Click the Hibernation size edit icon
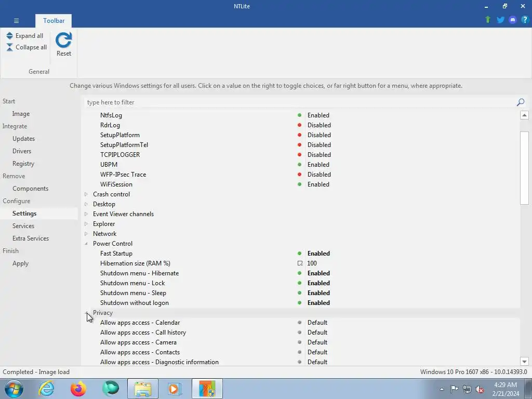532x399 pixels. click(x=300, y=263)
